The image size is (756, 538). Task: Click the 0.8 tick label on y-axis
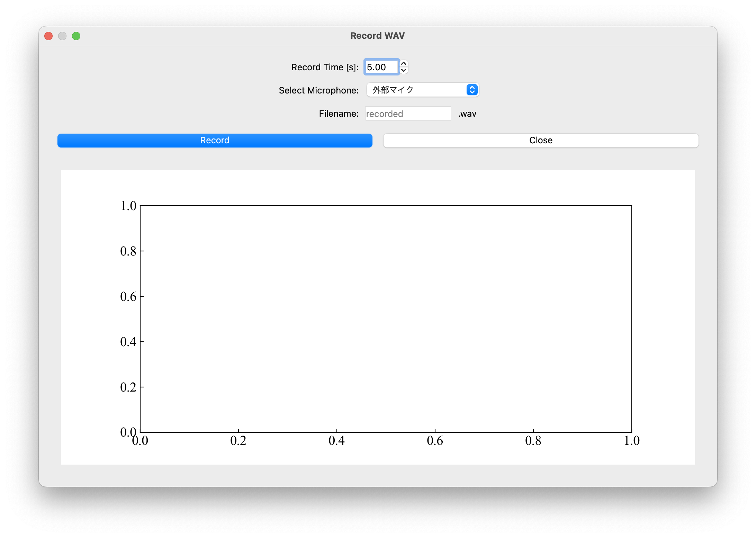pyautogui.click(x=128, y=251)
